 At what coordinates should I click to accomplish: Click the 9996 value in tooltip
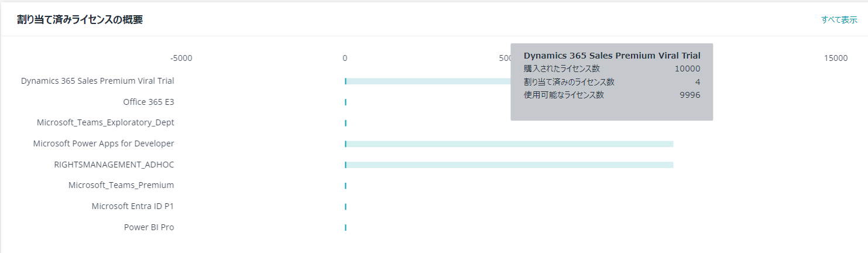tap(690, 95)
